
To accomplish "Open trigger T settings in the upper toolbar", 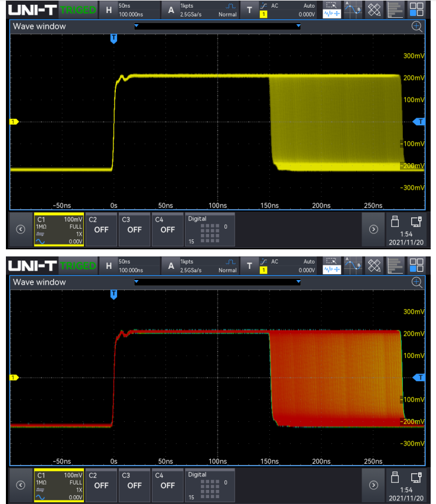I will tap(249, 9).
